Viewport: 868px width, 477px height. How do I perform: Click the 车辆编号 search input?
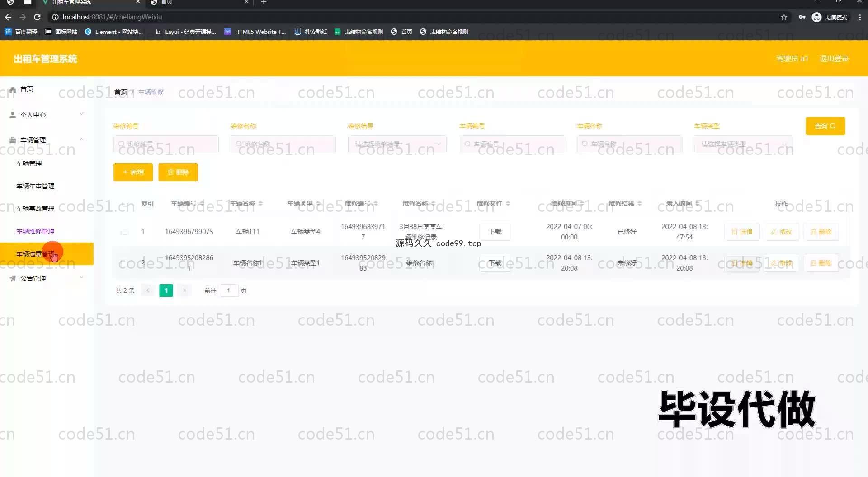[512, 144]
